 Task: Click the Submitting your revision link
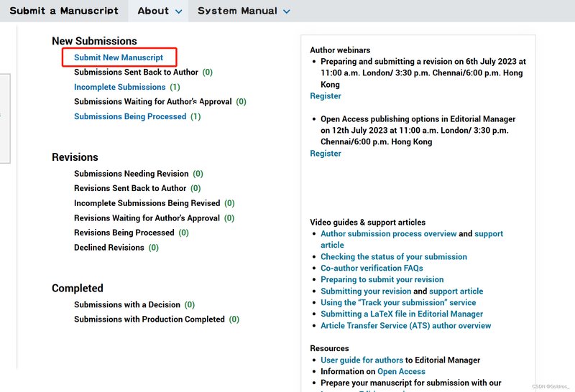(x=366, y=291)
